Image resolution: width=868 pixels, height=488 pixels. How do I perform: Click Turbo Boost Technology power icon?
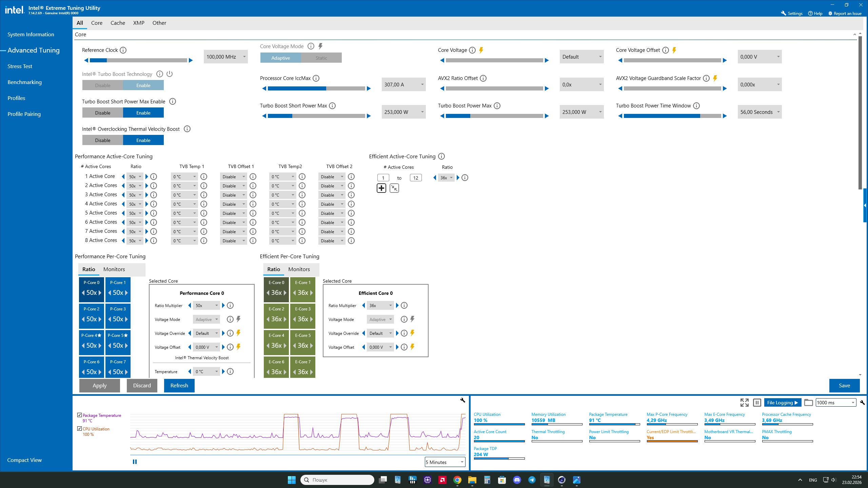click(170, 74)
